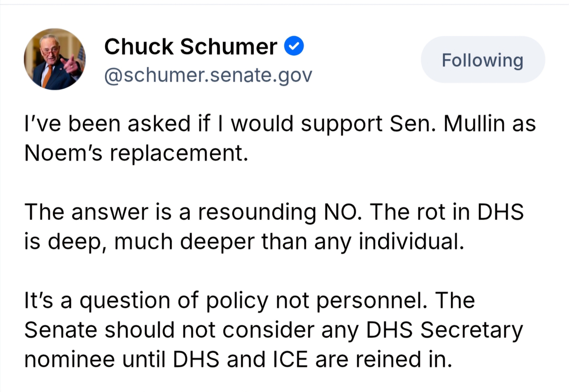Click the blue verified checkmark badge
The image size is (569, 392).
click(x=294, y=46)
